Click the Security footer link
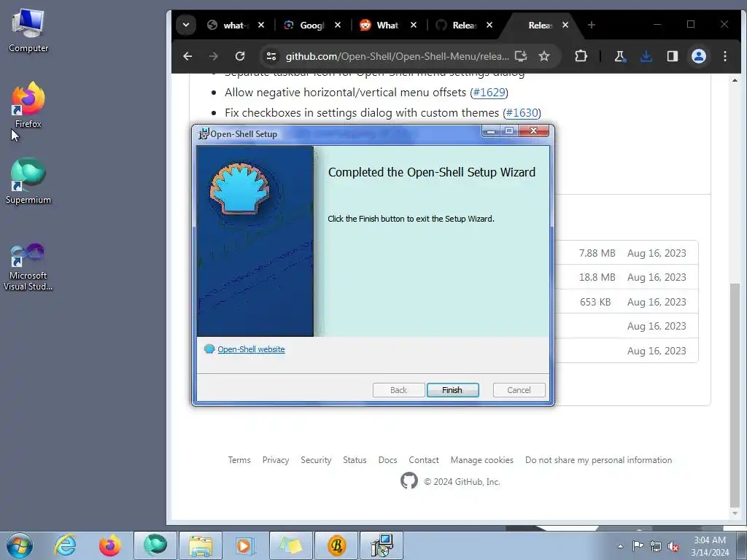747x560 pixels. (316, 460)
